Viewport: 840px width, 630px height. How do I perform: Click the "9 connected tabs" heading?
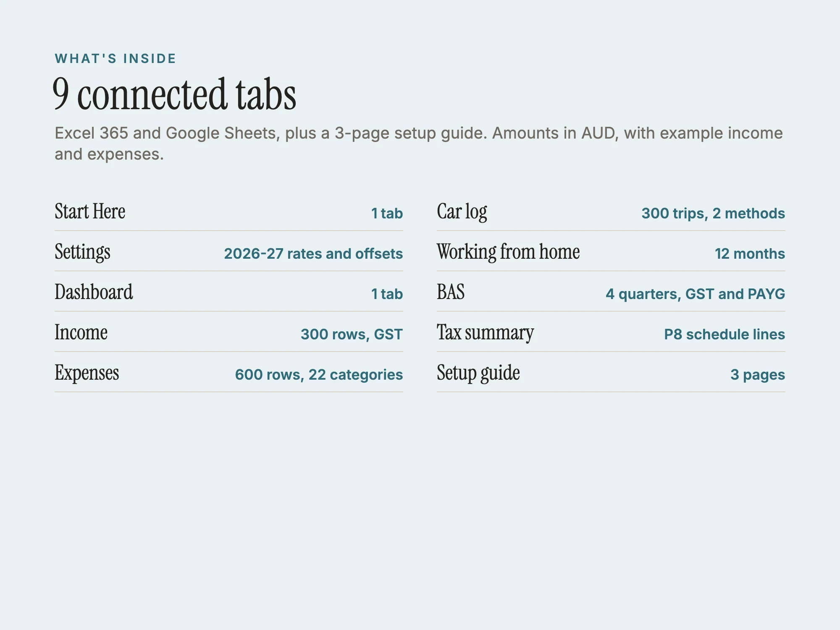tap(174, 94)
